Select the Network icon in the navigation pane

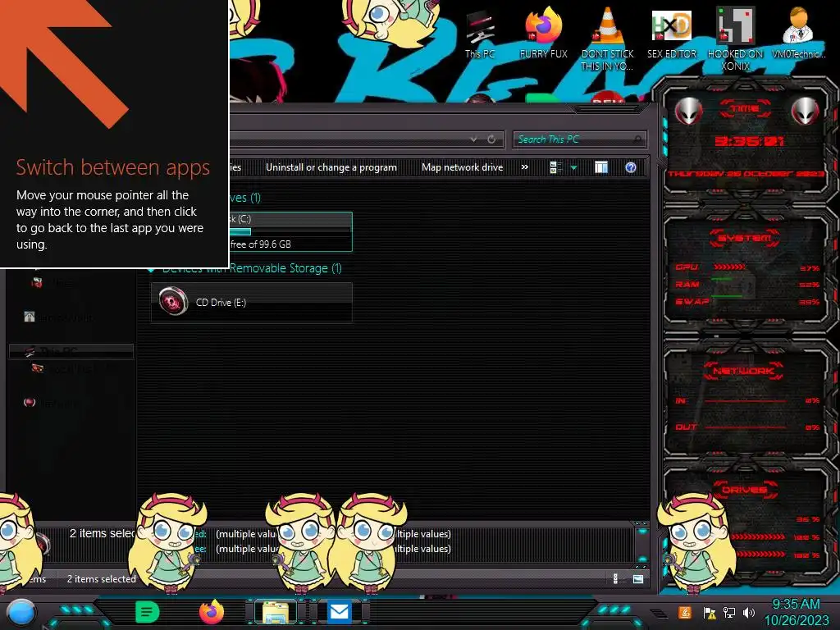(30, 402)
